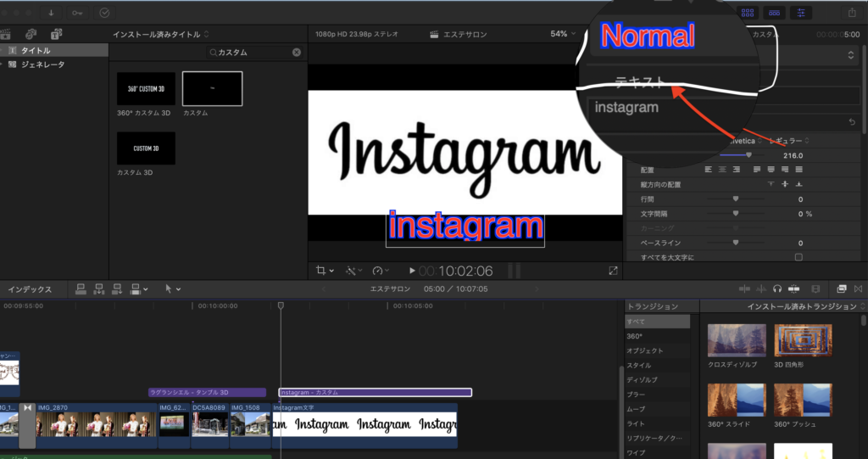The image size is (868, 459).
Task: Open the インストール済みタイトル popup
Action: tap(160, 35)
